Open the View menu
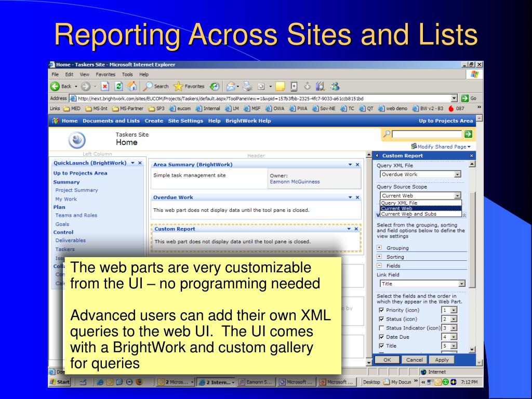Image resolution: width=532 pixels, height=399 pixels. tap(85, 74)
